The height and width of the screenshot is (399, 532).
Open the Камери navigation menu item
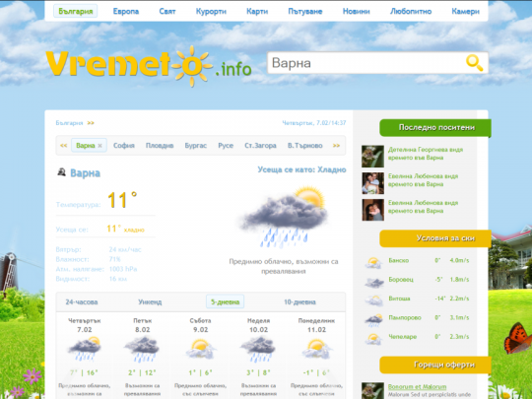click(465, 11)
